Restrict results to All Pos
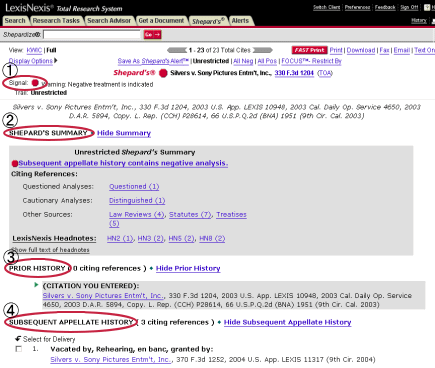435x368 pixels. point(267,61)
